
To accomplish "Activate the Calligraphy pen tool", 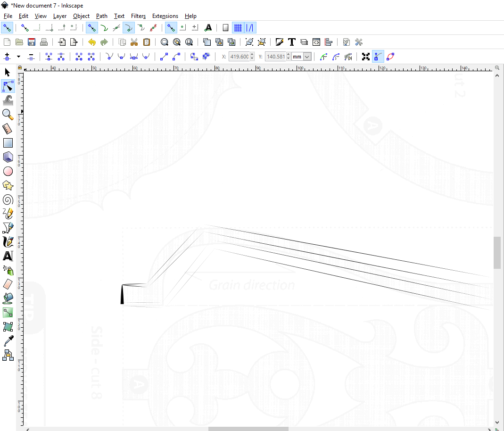I will (x=8, y=242).
